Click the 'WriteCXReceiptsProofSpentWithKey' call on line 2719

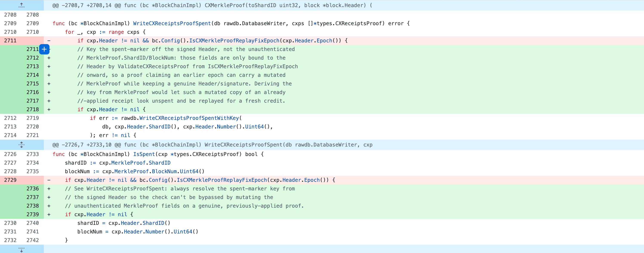point(189,118)
